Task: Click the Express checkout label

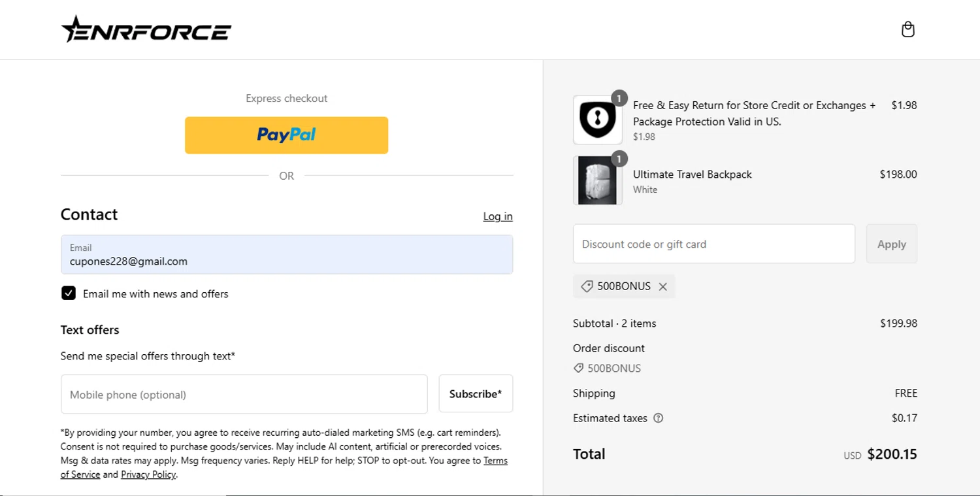Action: [x=286, y=99]
